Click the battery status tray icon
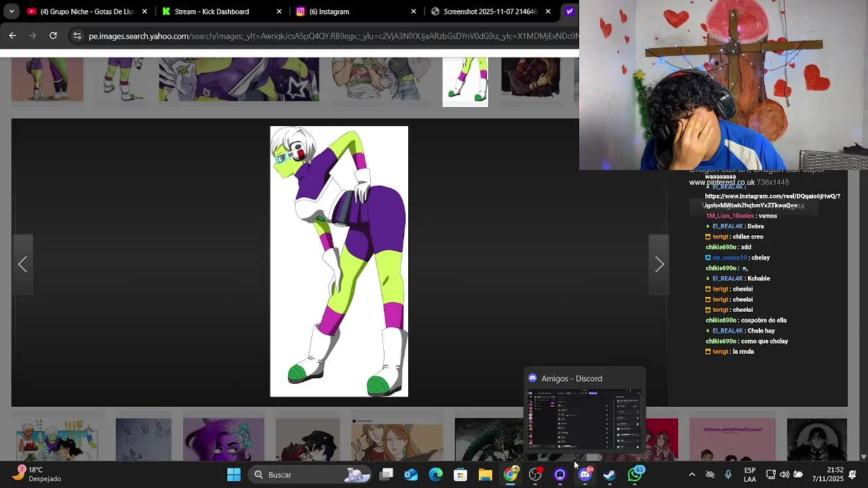868x488 pixels. pyautogui.click(x=798, y=474)
